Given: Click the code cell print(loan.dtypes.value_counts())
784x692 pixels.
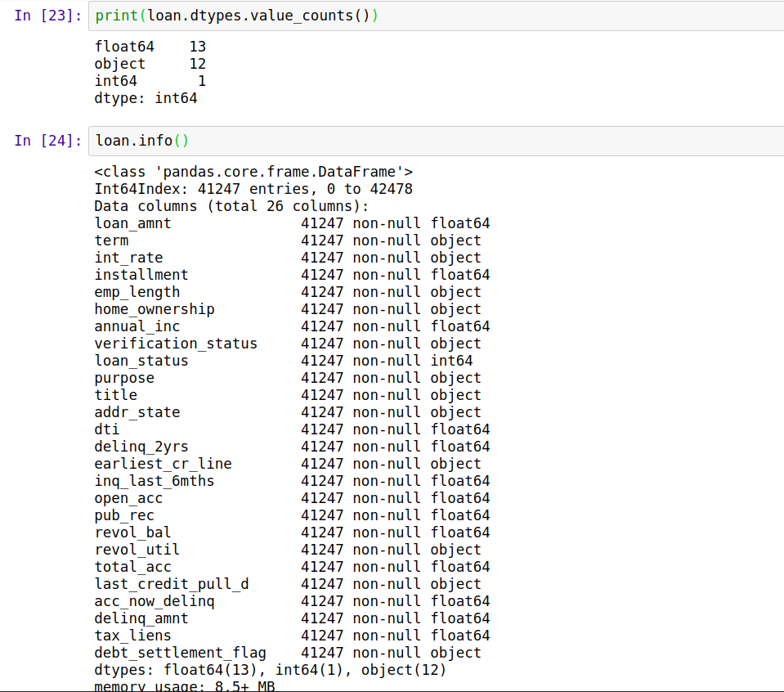Looking at the screenshot, I should click(436, 16).
